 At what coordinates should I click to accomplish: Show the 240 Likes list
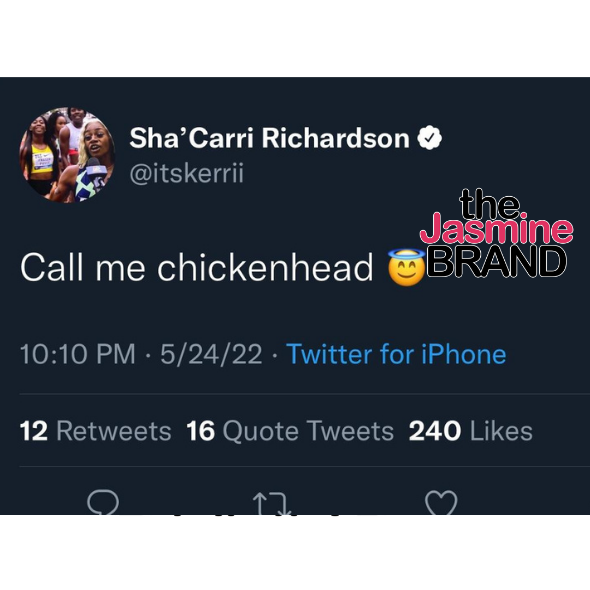pos(470,431)
